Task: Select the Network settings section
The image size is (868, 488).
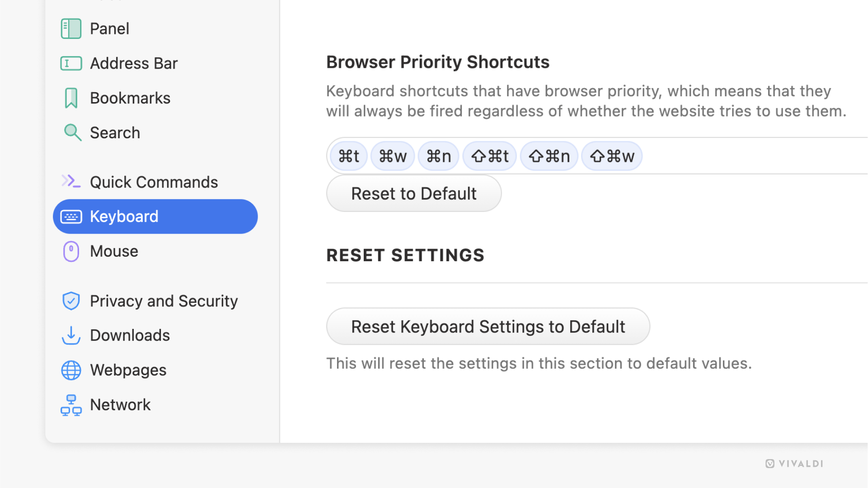Action: point(120,404)
